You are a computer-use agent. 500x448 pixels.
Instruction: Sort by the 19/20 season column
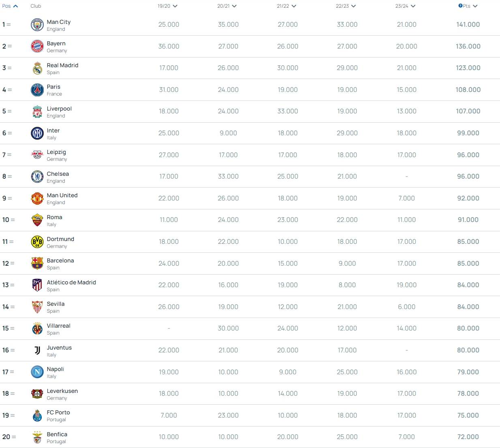[167, 6]
